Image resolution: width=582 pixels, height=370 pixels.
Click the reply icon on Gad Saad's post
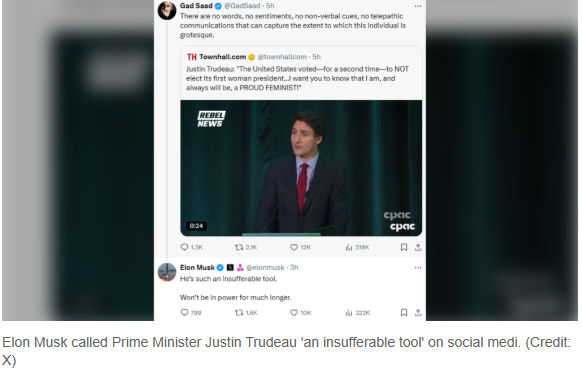(x=184, y=247)
